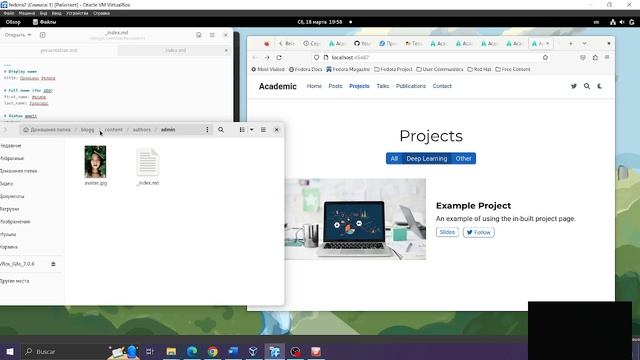Open the Talks navbar item
The image size is (640, 360).
[x=382, y=86]
